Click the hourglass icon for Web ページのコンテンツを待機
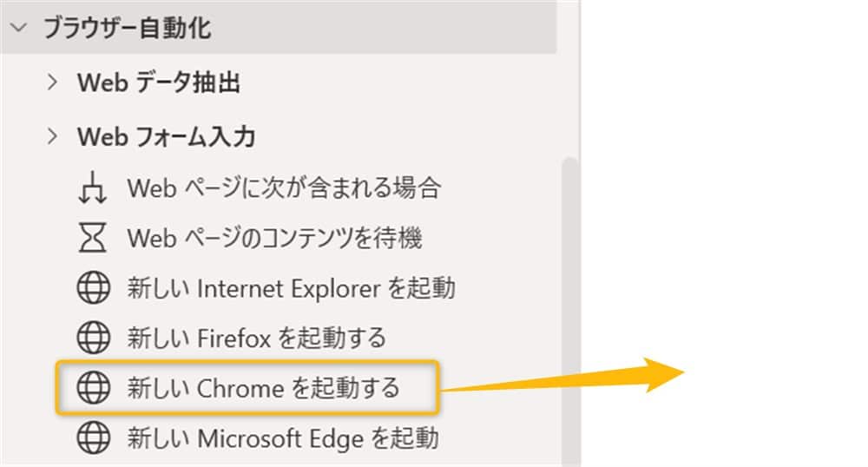The height and width of the screenshot is (467, 868). (x=92, y=237)
